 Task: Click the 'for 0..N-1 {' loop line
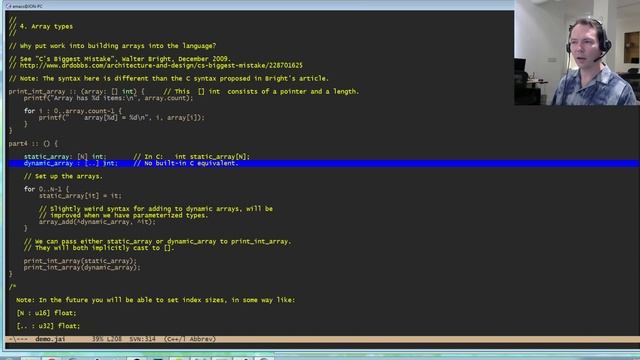tap(46, 189)
